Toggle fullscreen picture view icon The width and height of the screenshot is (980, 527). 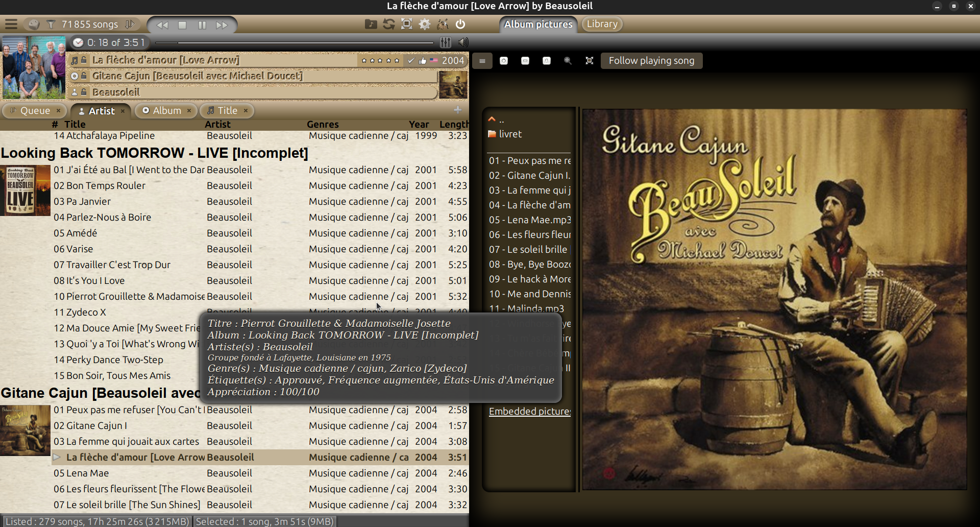coord(590,61)
